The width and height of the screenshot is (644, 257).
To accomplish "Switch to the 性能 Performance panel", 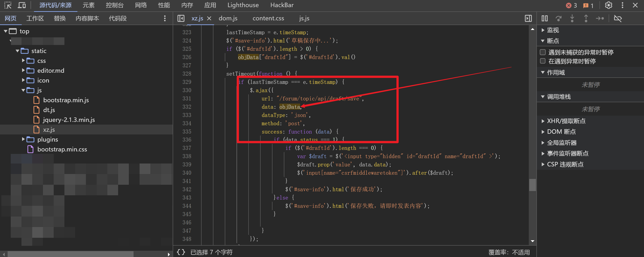I will click(164, 5).
